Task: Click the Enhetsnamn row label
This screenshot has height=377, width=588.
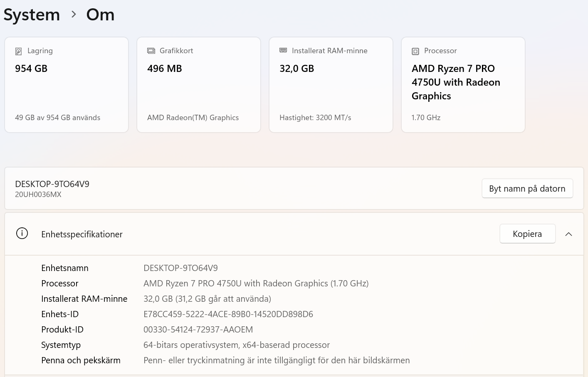Action: click(x=65, y=268)
